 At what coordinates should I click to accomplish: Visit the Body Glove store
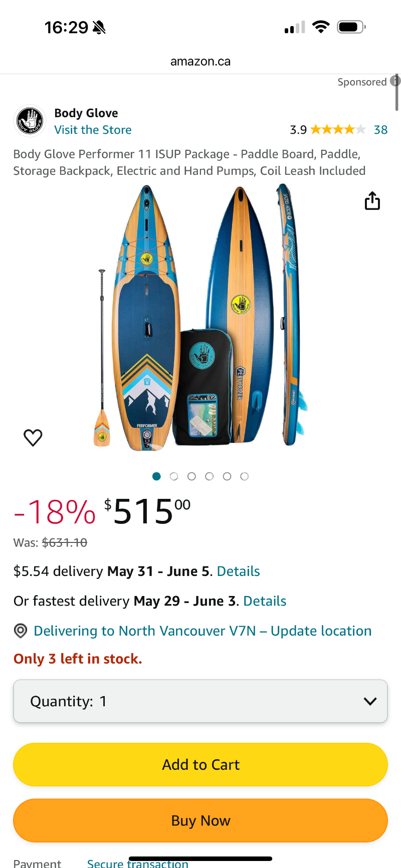[93, 130]
